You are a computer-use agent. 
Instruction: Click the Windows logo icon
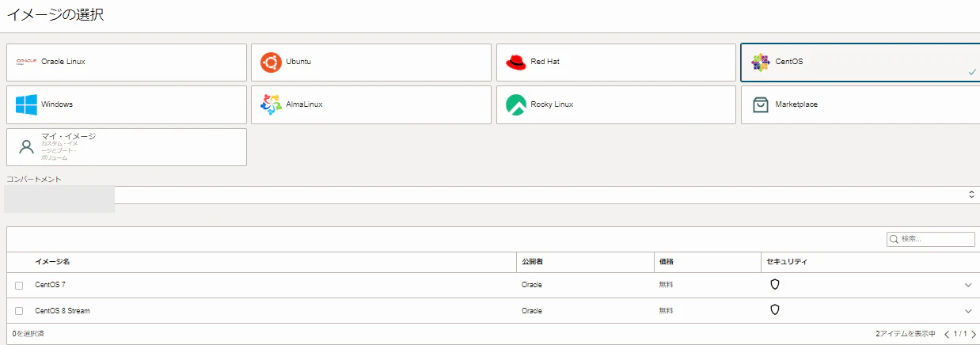(x=27, y=104)
